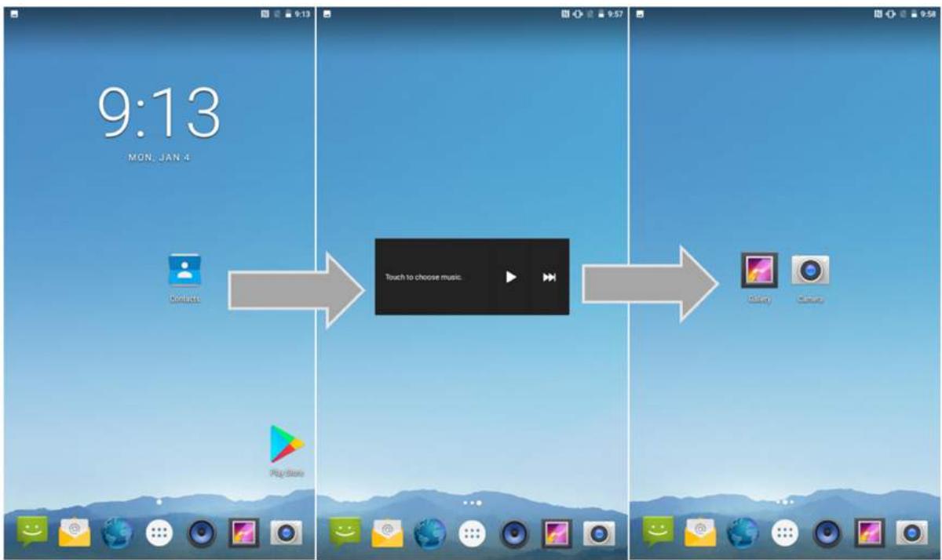Viewport: 942px width, 560px height.
Task: Tap the MON, JAN 4 date
Action: pos(159,158)
